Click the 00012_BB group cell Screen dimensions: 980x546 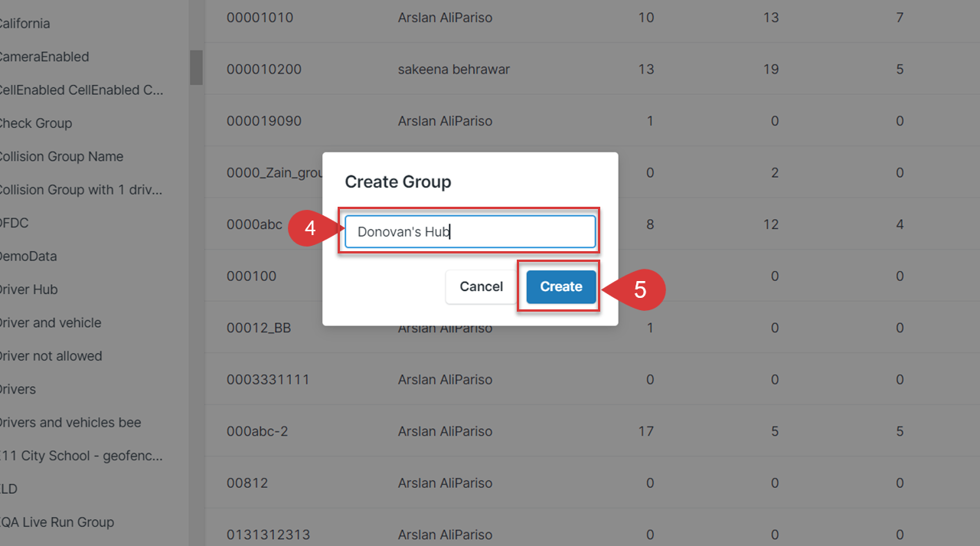pos(259,328)
